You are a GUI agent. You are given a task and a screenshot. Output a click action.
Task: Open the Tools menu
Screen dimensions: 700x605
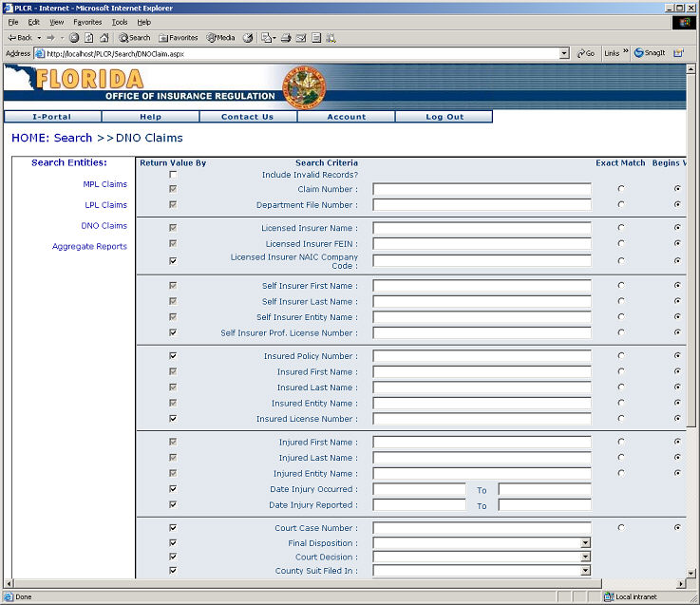click(x=120, y=22)
